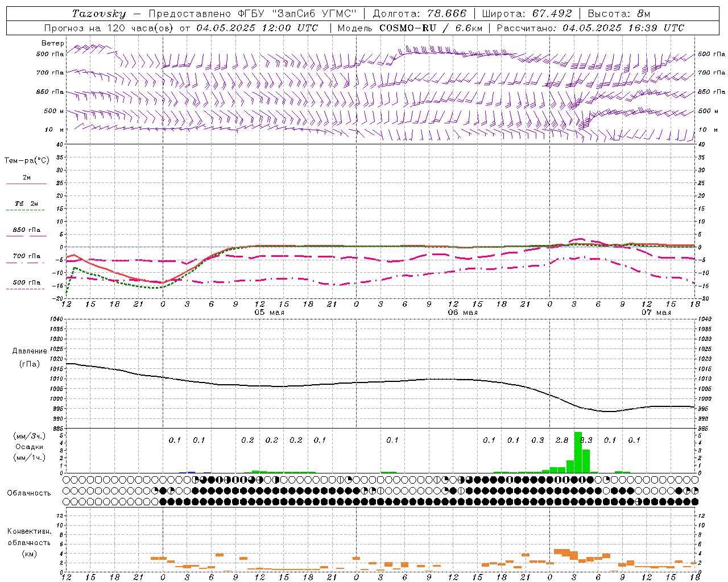Screen dimensions: 728x582
Task: Click the tallest green precipitation bar
Action: click(578, 452)
